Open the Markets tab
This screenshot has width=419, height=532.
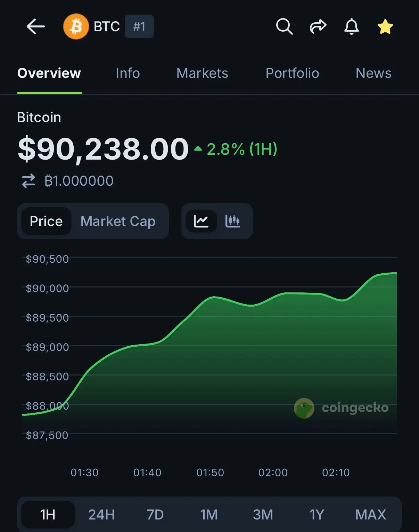coord(202,73)
